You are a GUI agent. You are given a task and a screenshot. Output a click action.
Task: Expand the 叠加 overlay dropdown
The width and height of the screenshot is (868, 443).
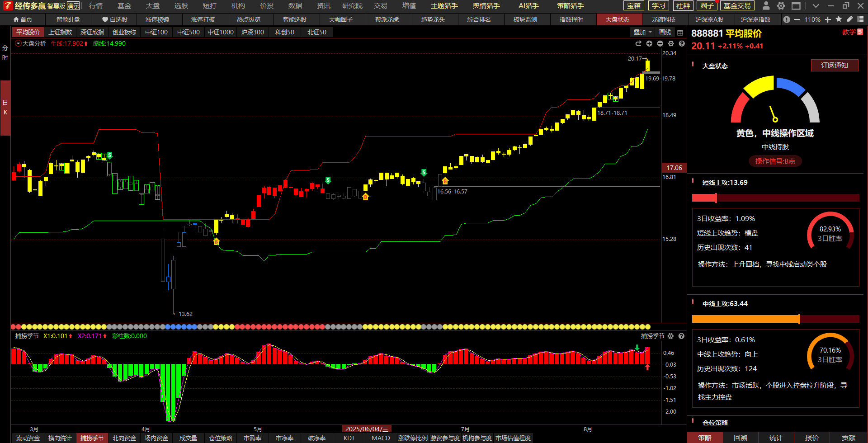coord(642,32)
